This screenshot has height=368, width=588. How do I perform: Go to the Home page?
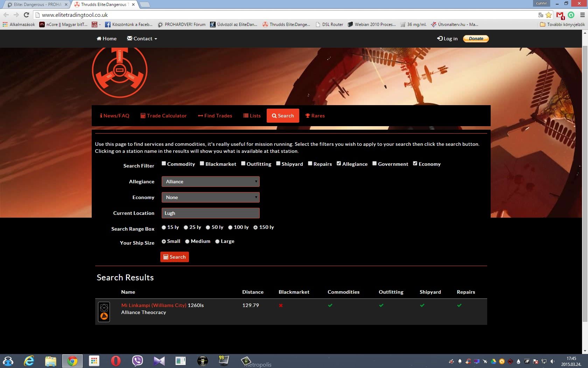tap(107, 39)
